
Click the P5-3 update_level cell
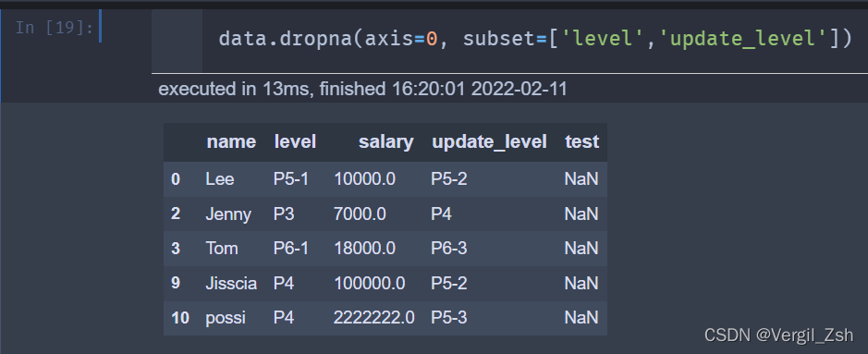[449, 318]
